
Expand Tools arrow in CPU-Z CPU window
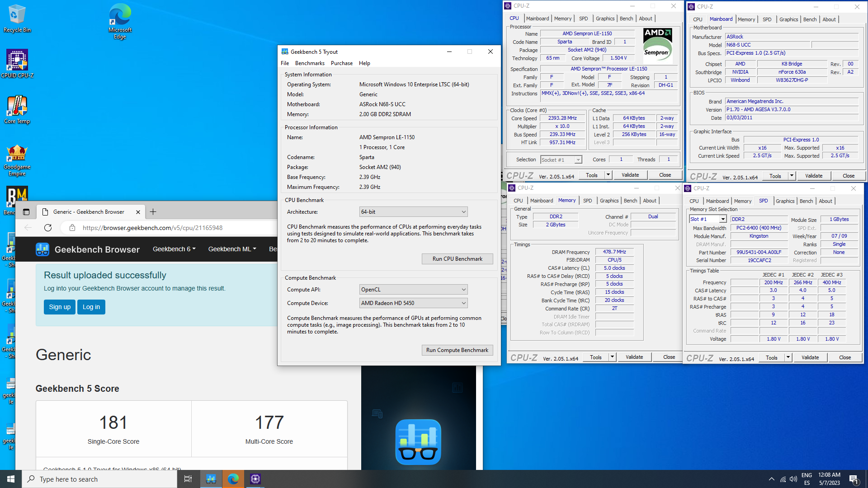608,175
